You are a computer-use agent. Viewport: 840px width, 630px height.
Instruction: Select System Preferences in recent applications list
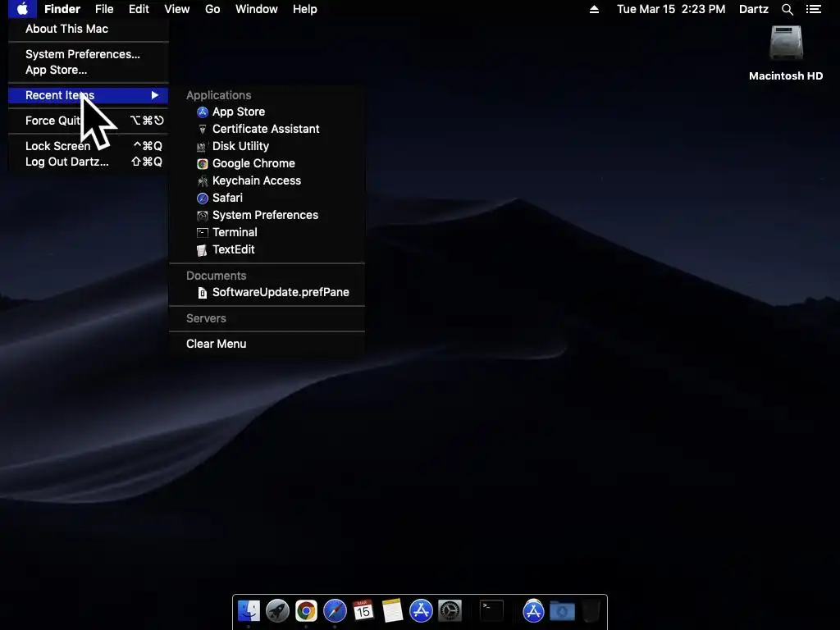coord(267,215)
